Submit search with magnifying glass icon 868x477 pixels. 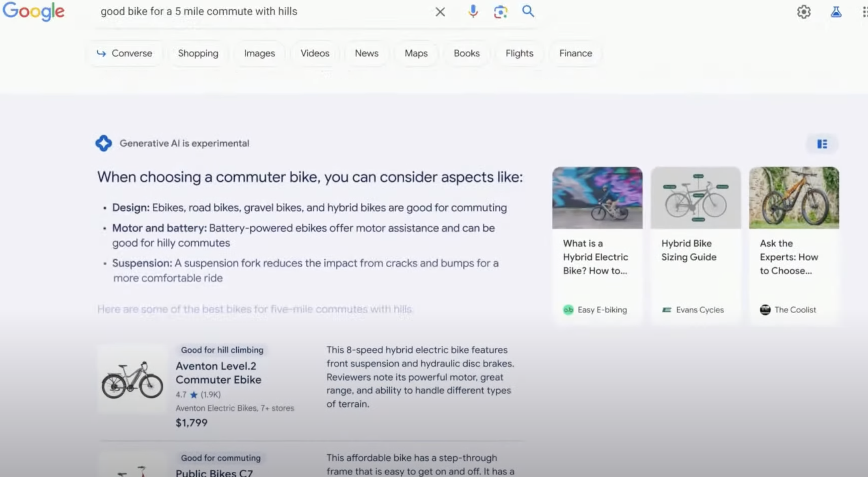tap(528, 11)
